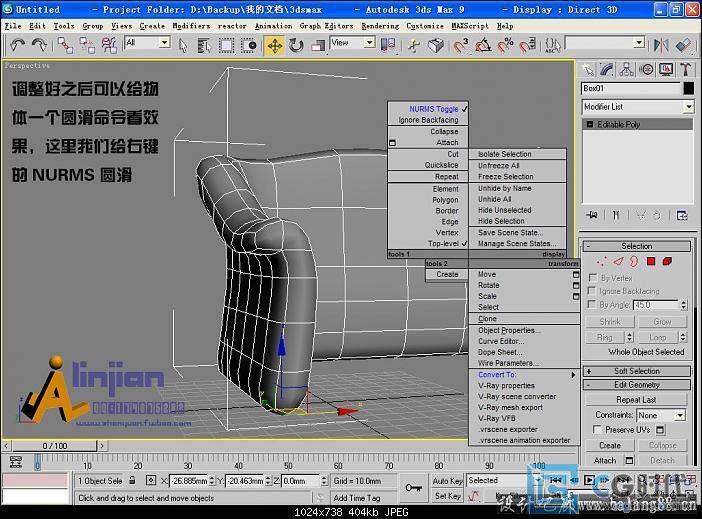Open the Graph Editors menu

[326, 26]
